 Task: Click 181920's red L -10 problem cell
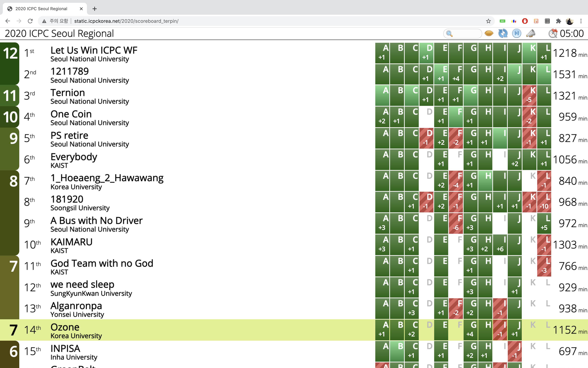coord(544,202)
